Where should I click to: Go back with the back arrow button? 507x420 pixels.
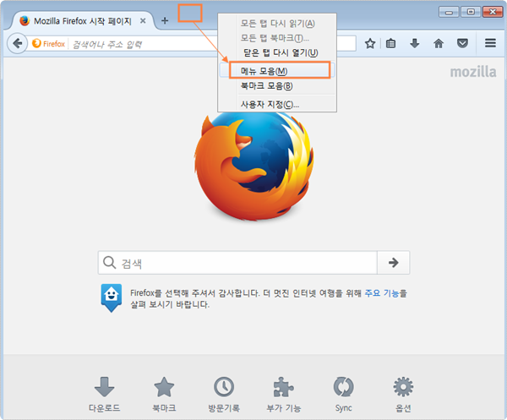tap(18, 43)
